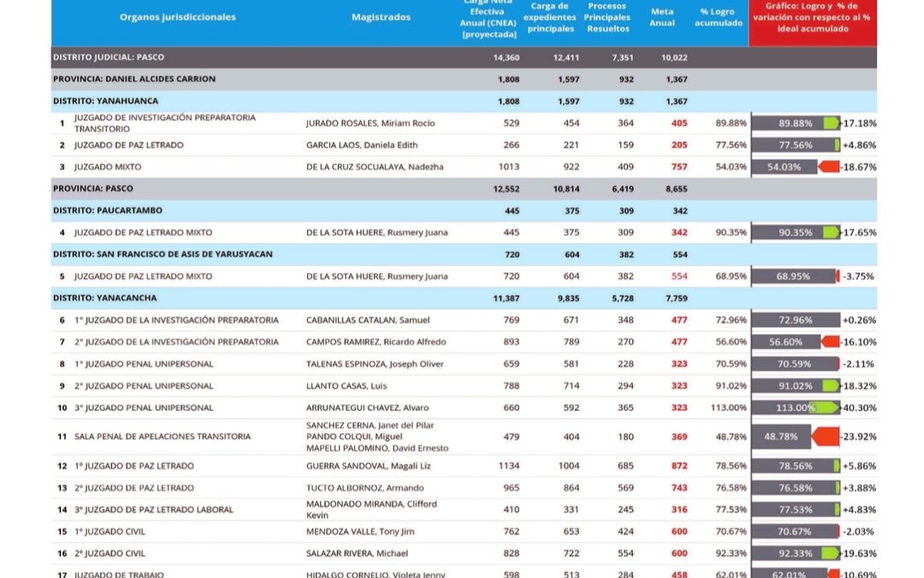
Task: Select the "+40.30%" variation value
Action: [859, 408]
